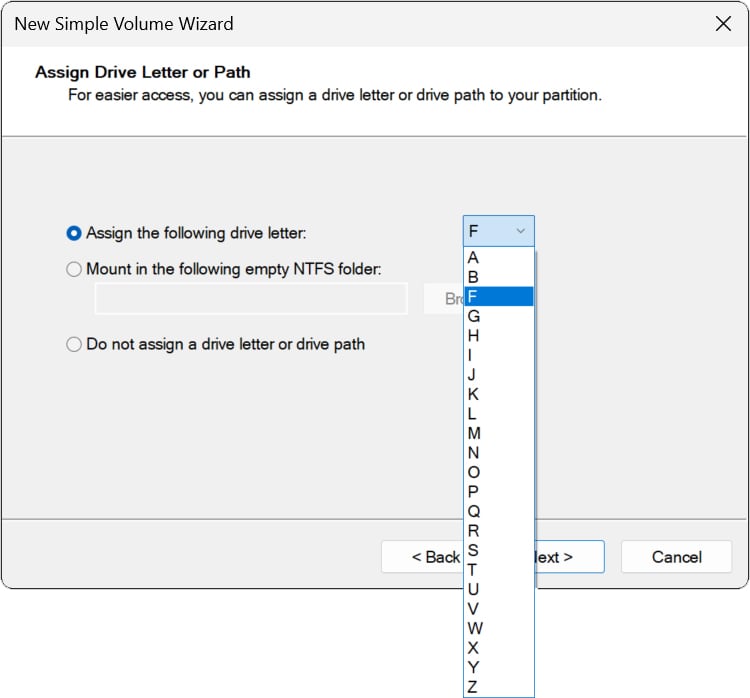Viewport: 750px width, 698px height.
Task: Choose drive letter K from the list
Action: (x=498, y=394)
